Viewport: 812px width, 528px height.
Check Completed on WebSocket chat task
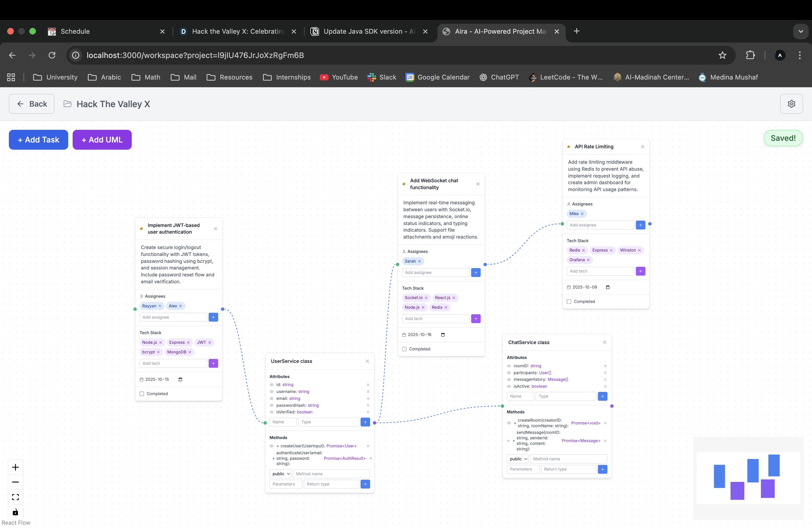pyautogui.click(x=404, y=349)
